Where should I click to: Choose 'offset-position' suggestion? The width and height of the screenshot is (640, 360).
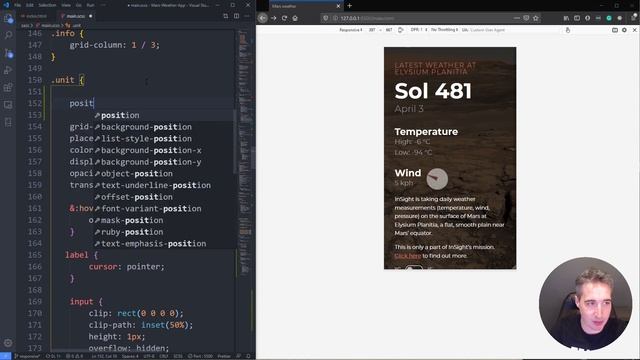[164, 197]
